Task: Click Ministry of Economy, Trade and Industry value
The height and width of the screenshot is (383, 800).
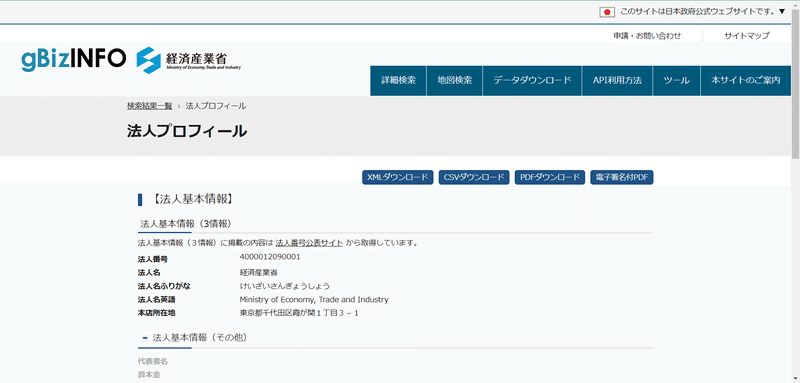Action: (x=314, y=299)
